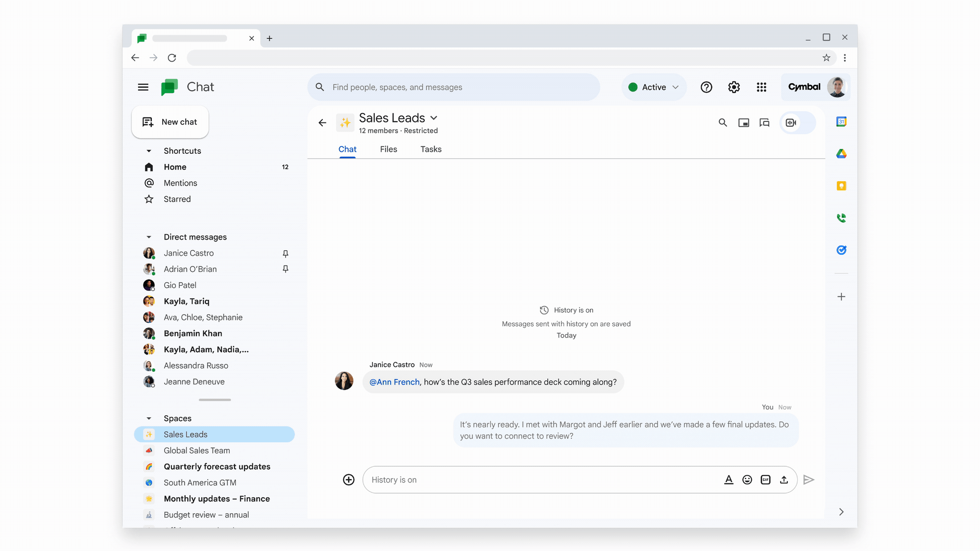Click the Google Drive sidebar icon
The image size is (980, 551).
click(x=841, y=153)
